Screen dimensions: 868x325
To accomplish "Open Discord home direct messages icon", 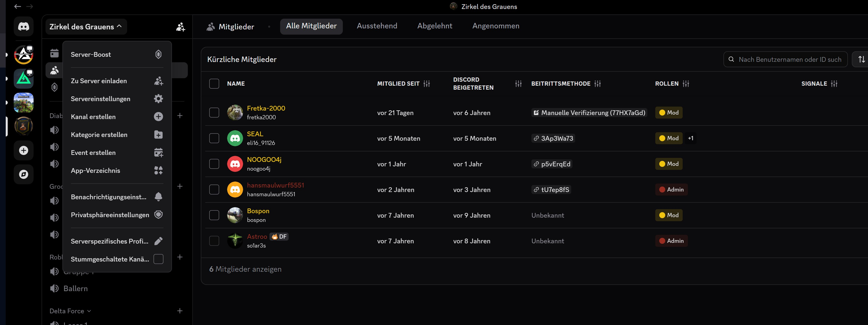I will coord(24,26).
